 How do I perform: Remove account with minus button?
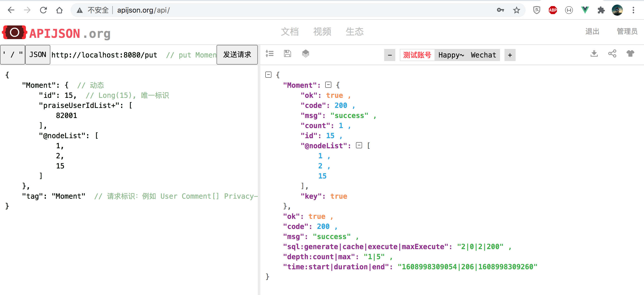(390, 55)
